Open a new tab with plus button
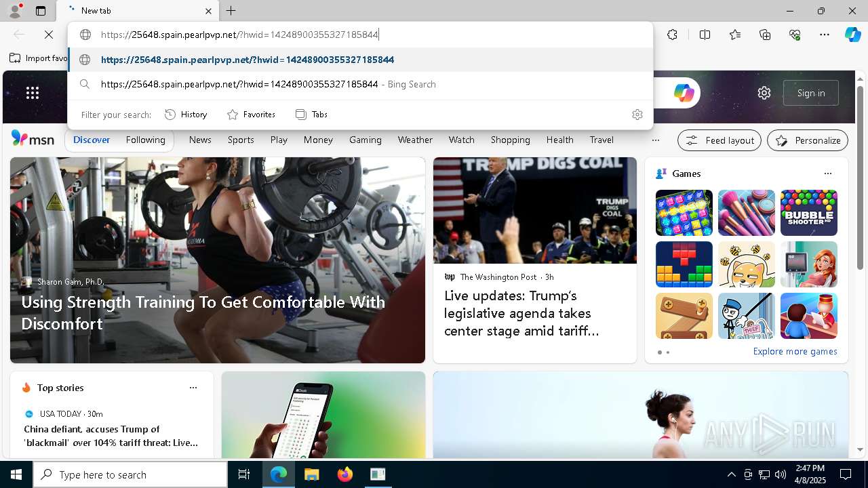The height and width of the screenshot is (488, 868). 231,11
